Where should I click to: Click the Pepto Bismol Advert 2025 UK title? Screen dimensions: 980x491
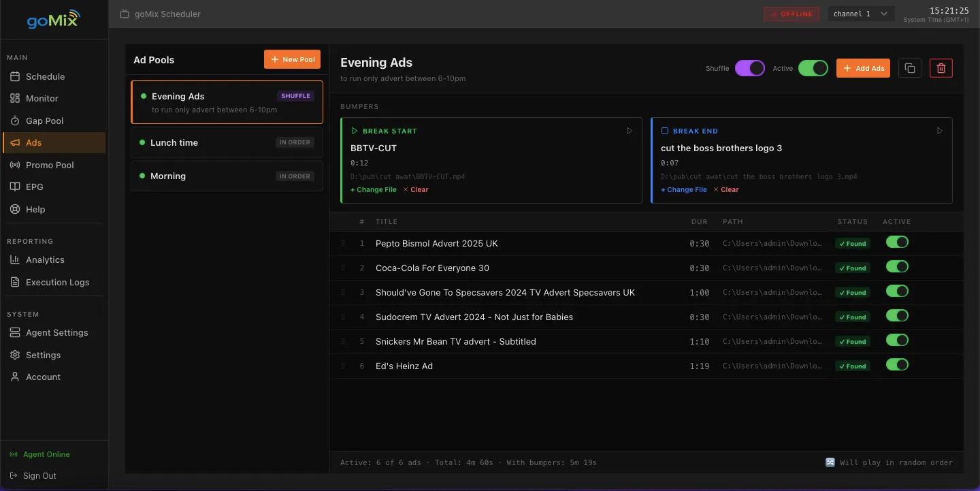point(437,244)
